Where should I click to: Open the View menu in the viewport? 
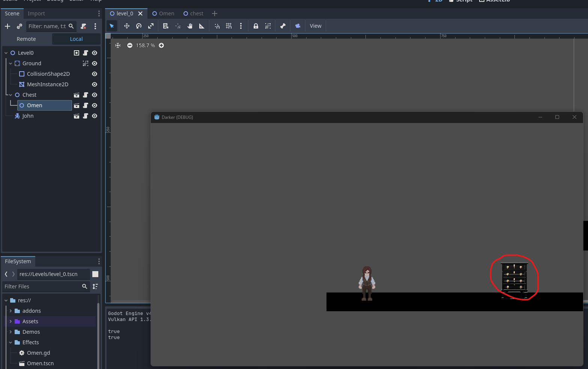[x=315, y=26]
